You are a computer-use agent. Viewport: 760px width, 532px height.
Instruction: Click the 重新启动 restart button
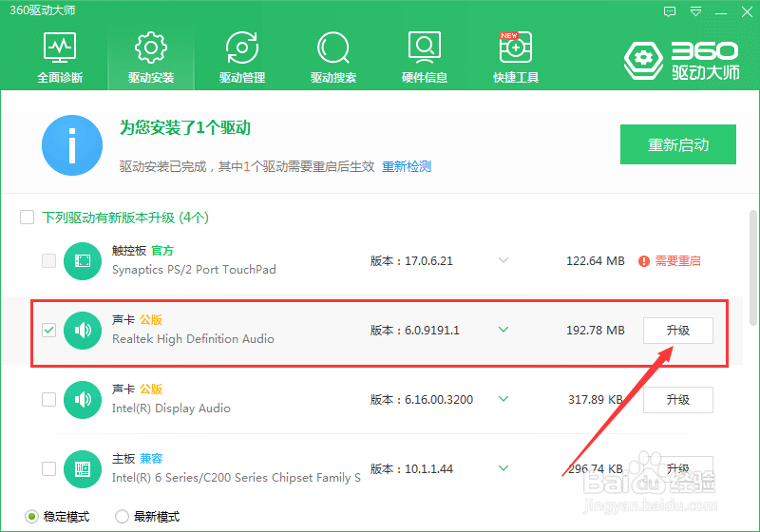point(678,144)
